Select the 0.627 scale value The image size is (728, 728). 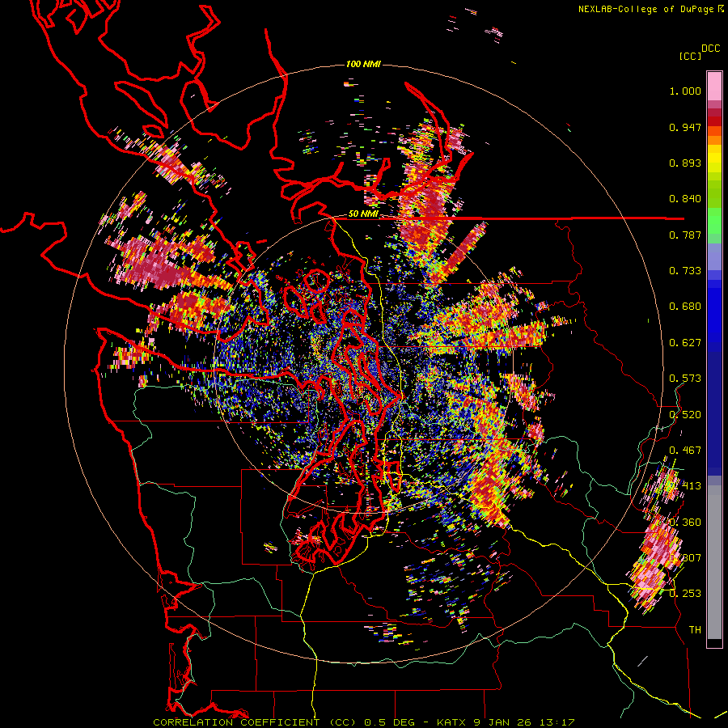tap(685, 343)
